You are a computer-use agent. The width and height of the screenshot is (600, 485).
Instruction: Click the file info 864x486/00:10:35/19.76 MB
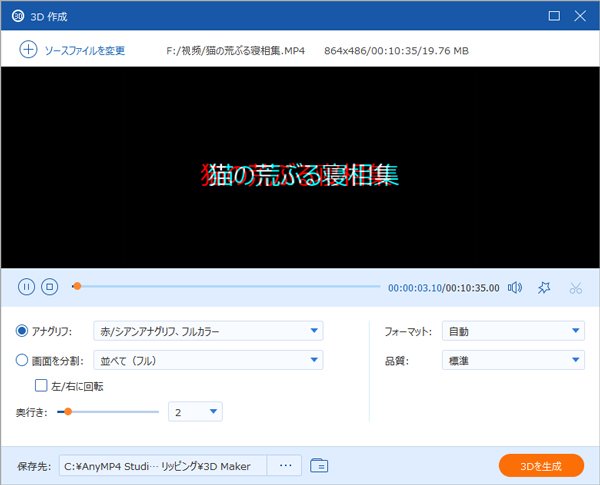(396, 51)
